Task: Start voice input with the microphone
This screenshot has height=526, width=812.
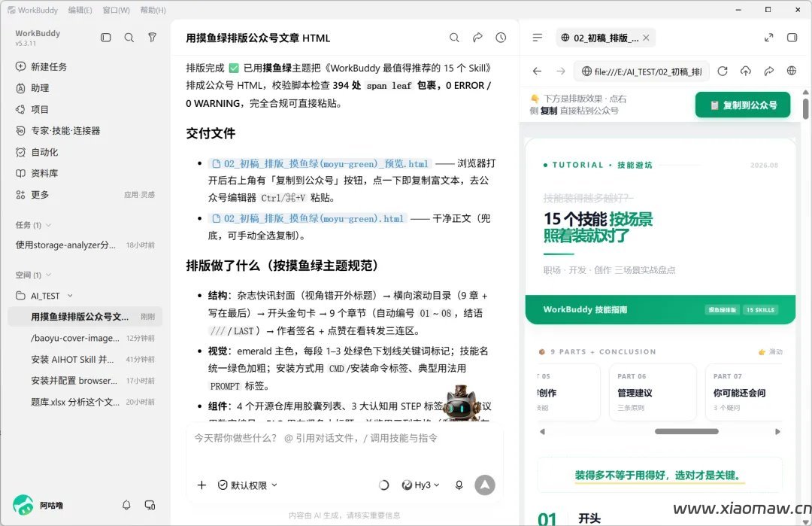Action: [459, 485]
